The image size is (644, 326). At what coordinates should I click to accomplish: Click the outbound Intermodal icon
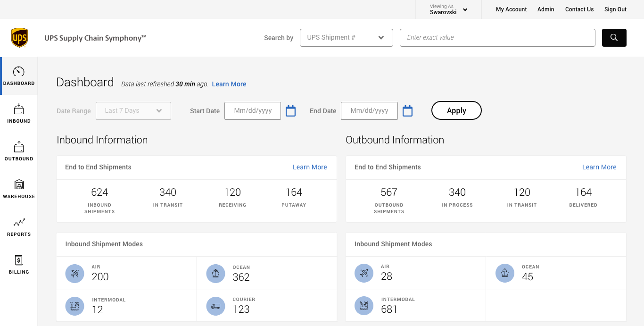[363, 306]
